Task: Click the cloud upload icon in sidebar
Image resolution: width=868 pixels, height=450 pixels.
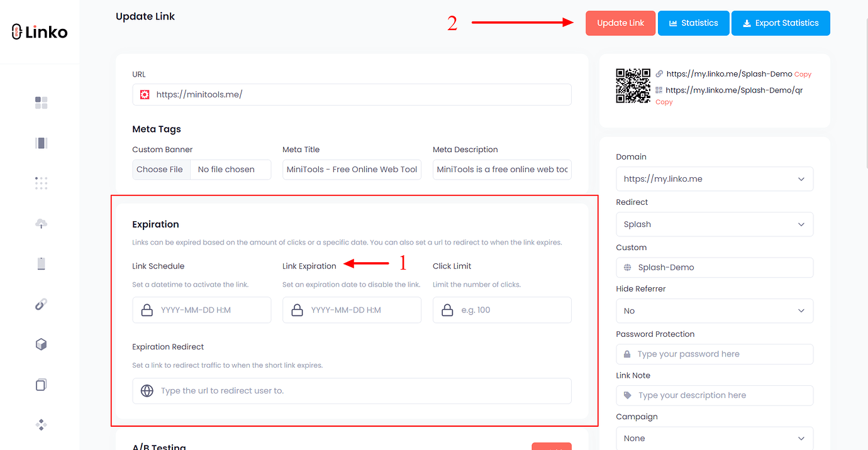Action: coord(40,223)
